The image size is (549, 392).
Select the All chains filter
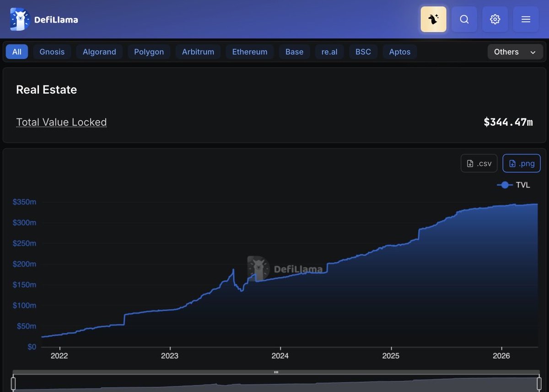pyautogui.click(x=17, y=52)
